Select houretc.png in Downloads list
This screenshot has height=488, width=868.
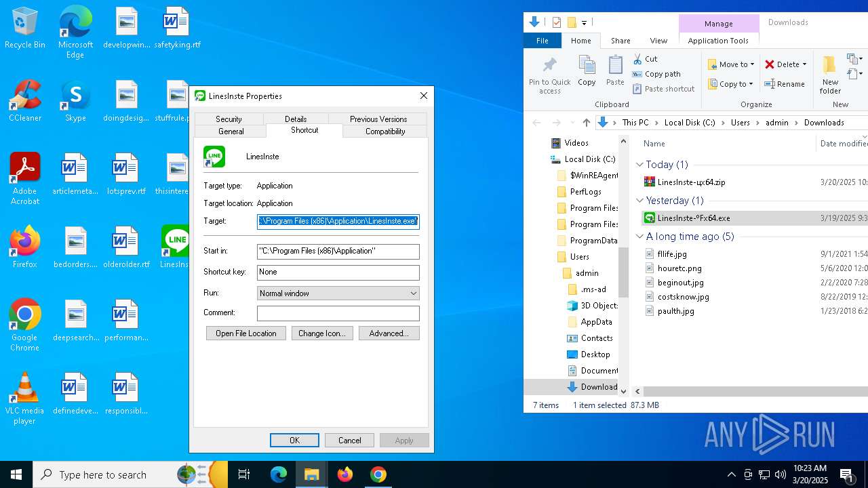(679, 268)
